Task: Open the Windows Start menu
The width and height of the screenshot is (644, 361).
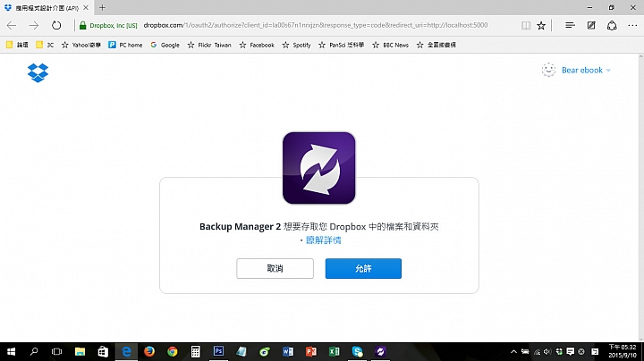Action: pyautogui.click(x=11, y=351)
